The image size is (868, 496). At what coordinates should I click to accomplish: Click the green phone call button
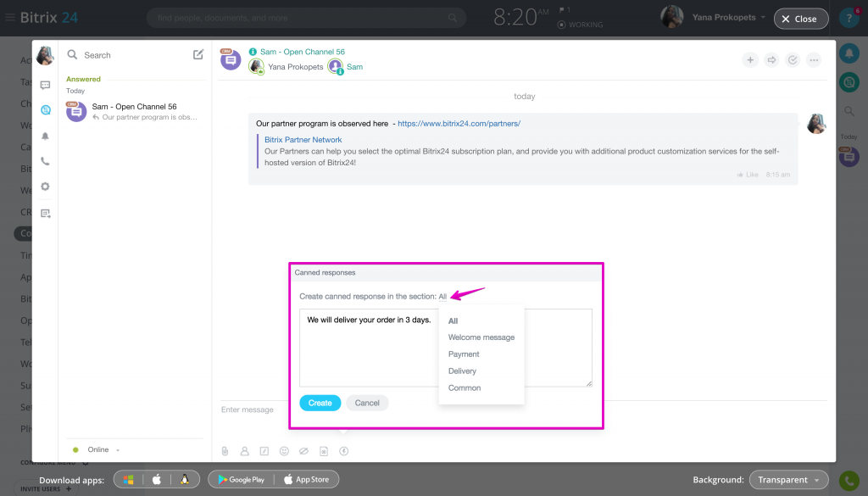[x=849, y=480]
